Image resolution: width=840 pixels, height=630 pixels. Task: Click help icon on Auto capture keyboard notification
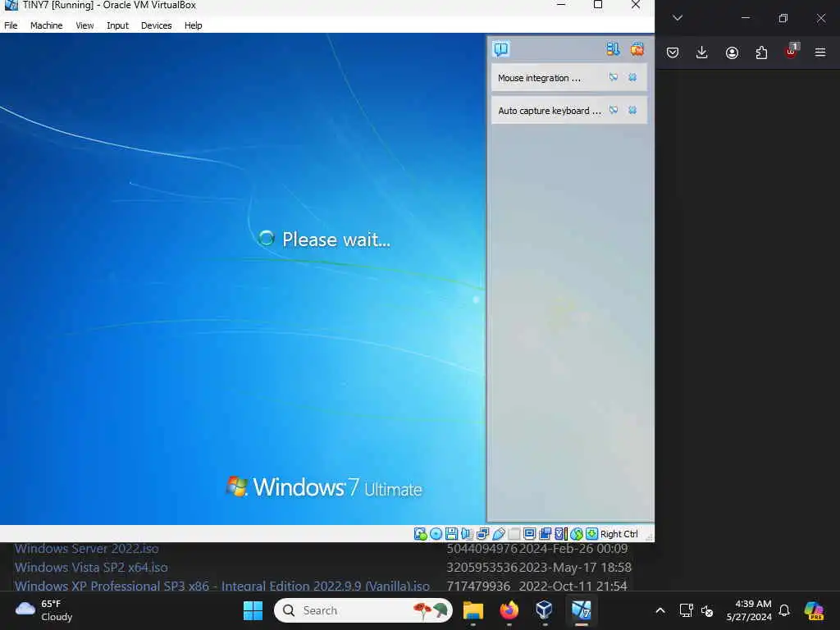[x=614, y=110]
